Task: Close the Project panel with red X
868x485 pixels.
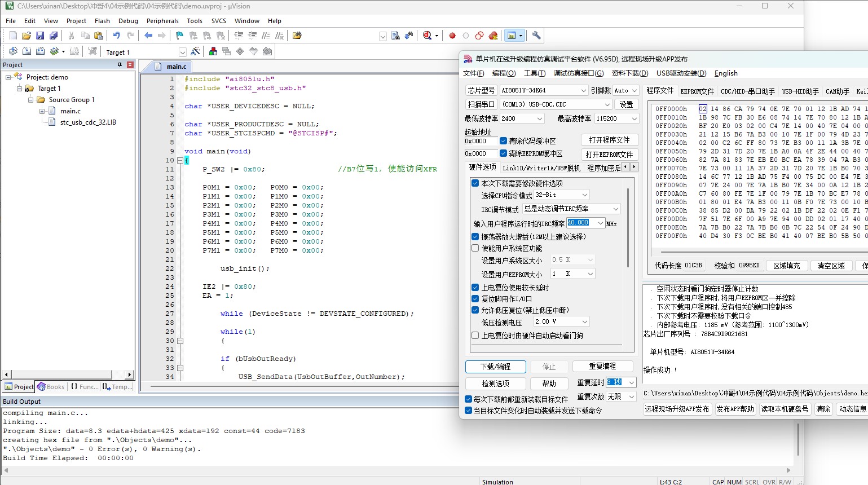Action: pos(130,65)
